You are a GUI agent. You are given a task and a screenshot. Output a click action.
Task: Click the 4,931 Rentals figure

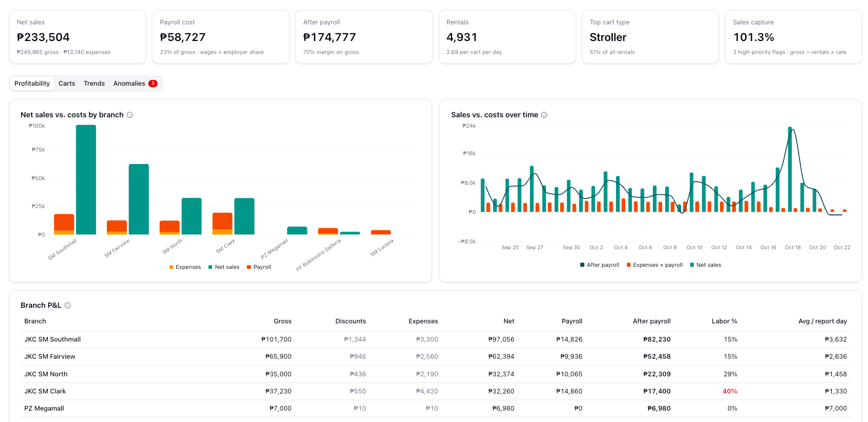point(461,37)
